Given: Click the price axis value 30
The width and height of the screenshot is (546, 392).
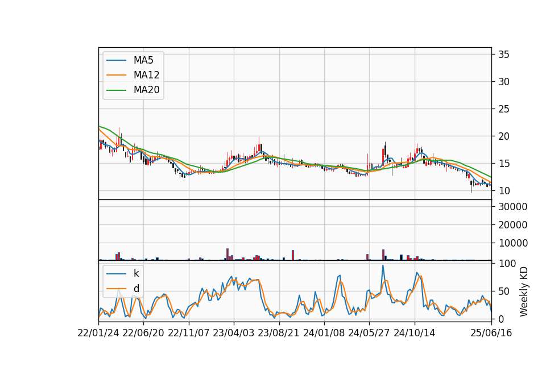Looking at the screenshot, I should click(503, 82).
